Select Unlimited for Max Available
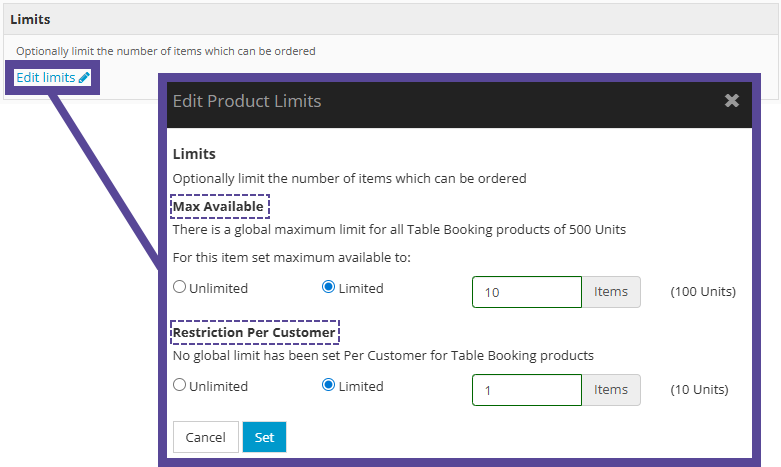 [180, 288]
